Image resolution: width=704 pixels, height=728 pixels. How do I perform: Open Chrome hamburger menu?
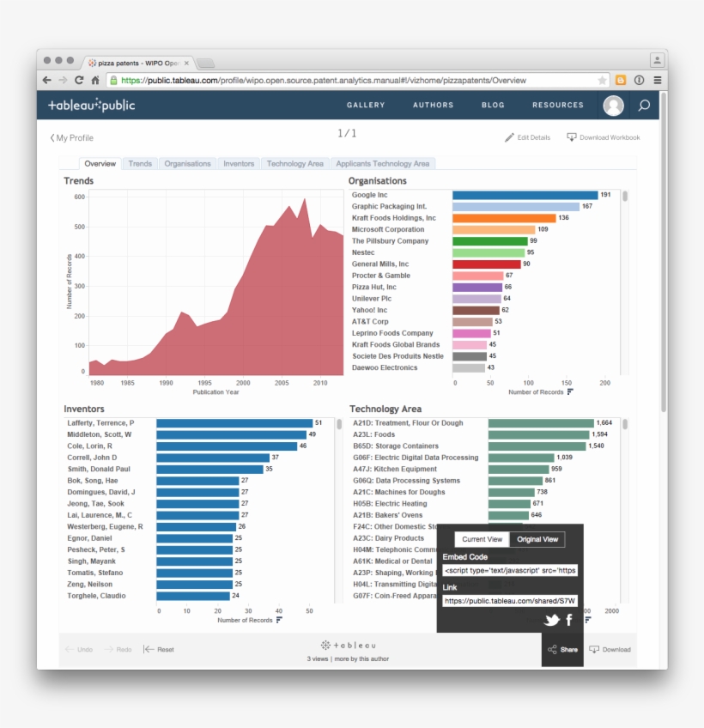click(x=658, y=81)
